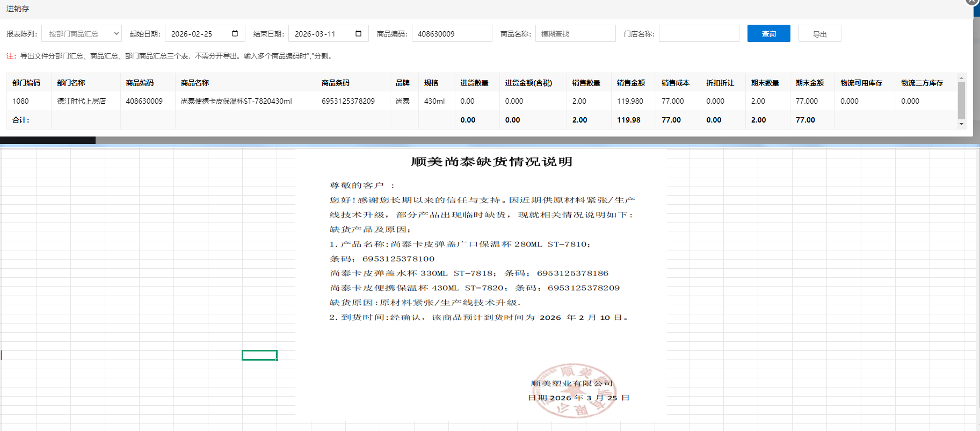Viewport: 980px width, 431px height.
Task: Expand the 报表陈列 dropdown
Action: coord(82,33)
